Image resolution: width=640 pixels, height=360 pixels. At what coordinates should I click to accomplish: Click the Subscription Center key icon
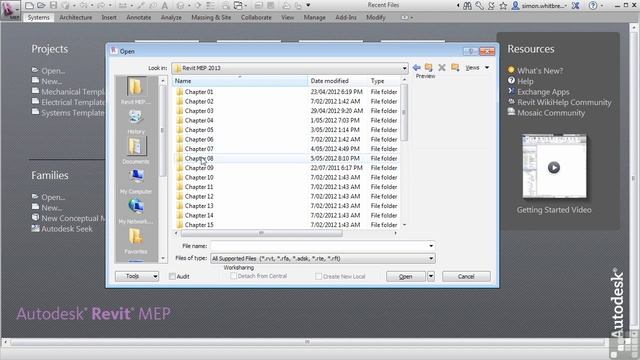(480, 6)
